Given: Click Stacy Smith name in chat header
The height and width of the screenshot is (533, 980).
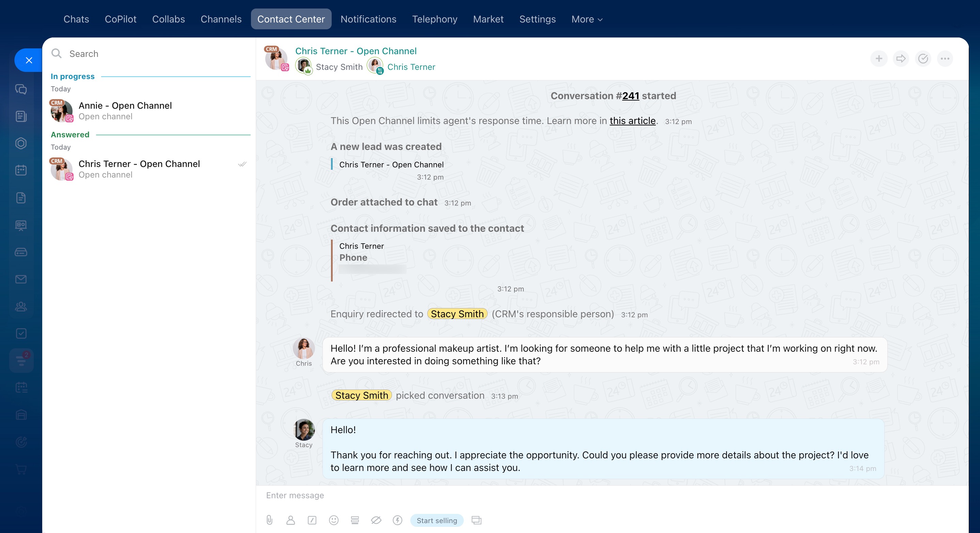Looking at the screenshot, I should coord(339,67).
